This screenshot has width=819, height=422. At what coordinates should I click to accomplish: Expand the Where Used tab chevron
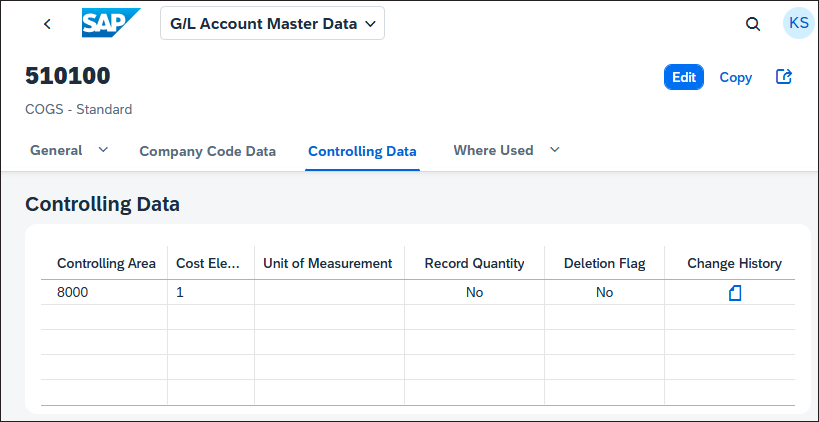555,150
